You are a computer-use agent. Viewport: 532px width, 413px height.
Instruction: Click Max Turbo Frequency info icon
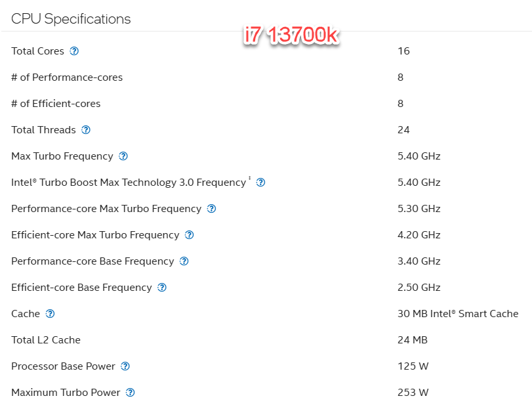[123, 156]
